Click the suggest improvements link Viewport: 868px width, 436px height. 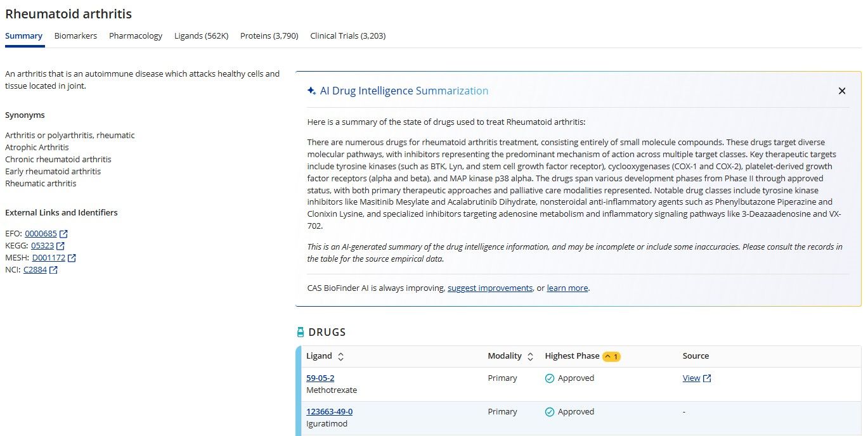click(x=489, y=288)
